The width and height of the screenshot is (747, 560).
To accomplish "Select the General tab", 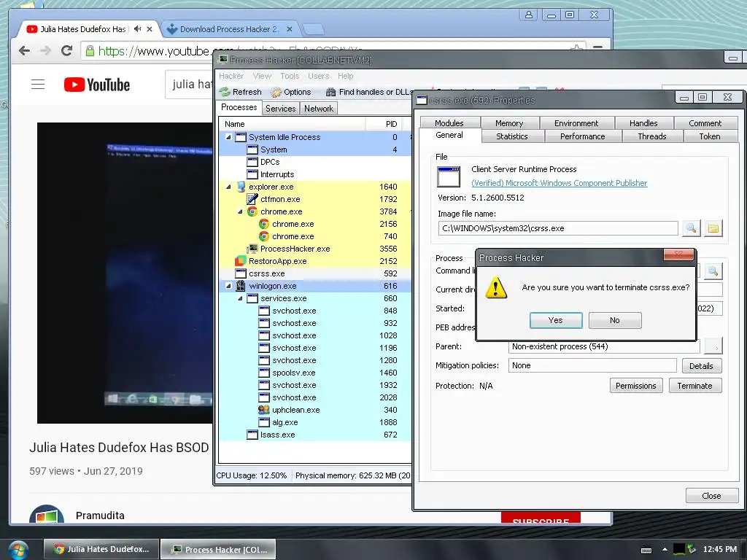I will pos(449,135).
